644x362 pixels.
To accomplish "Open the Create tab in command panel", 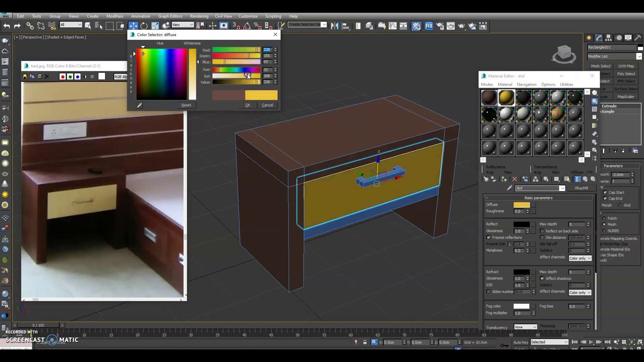I will pos(589,38).
